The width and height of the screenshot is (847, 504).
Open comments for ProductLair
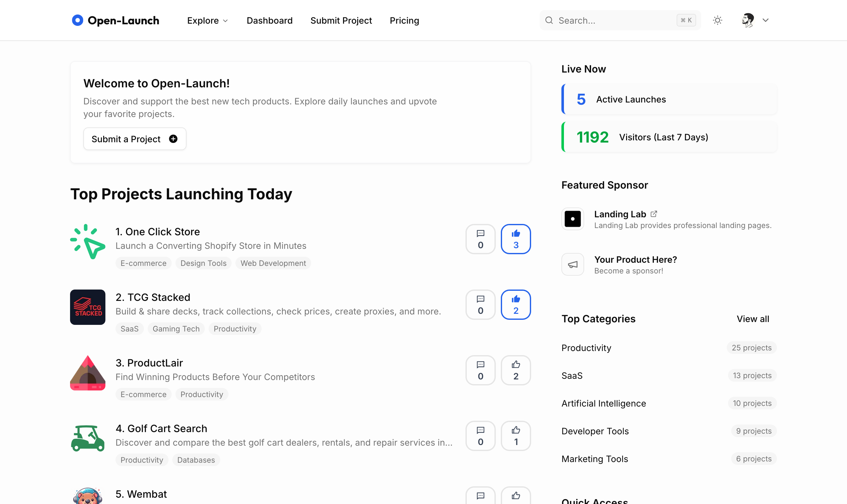[x=480, y=370]
